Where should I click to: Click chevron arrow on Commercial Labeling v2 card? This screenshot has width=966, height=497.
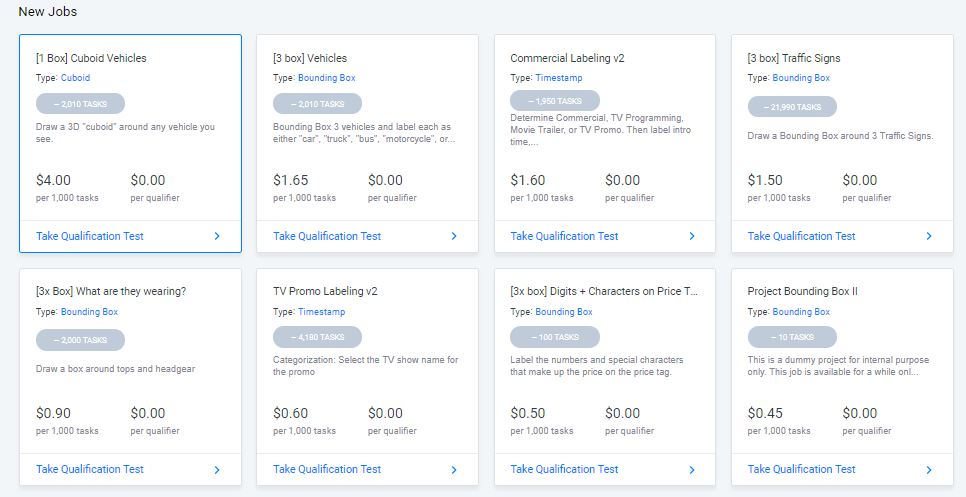pyautogui.click(x=691, y=237)
